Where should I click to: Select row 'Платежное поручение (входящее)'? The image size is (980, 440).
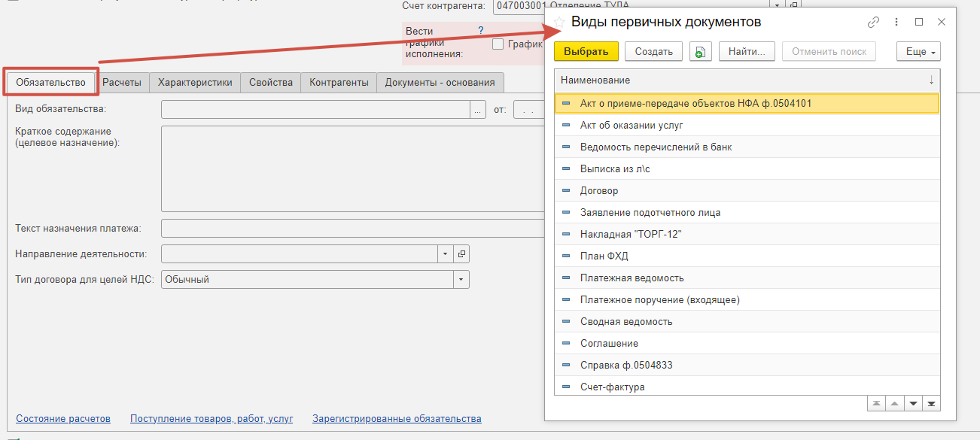coord(747,299)
